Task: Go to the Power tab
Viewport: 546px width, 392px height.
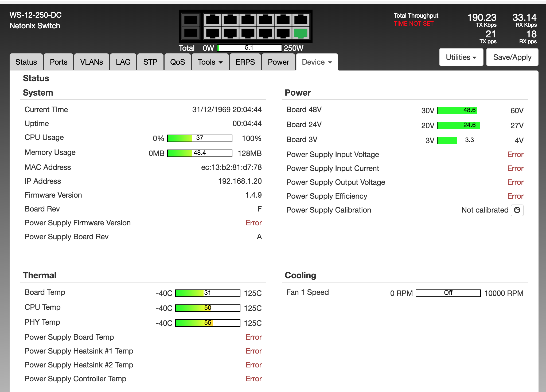Action: point(278,62)
